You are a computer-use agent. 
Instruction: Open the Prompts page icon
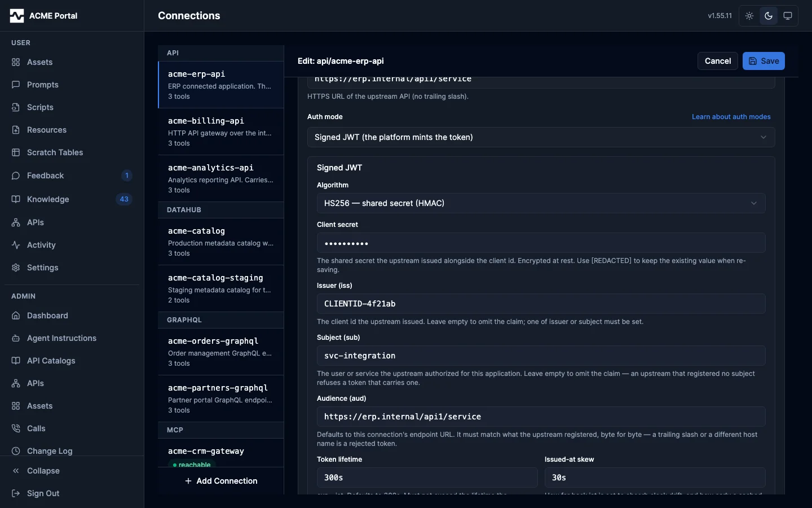pyautogui.click(x=16, y=85)
